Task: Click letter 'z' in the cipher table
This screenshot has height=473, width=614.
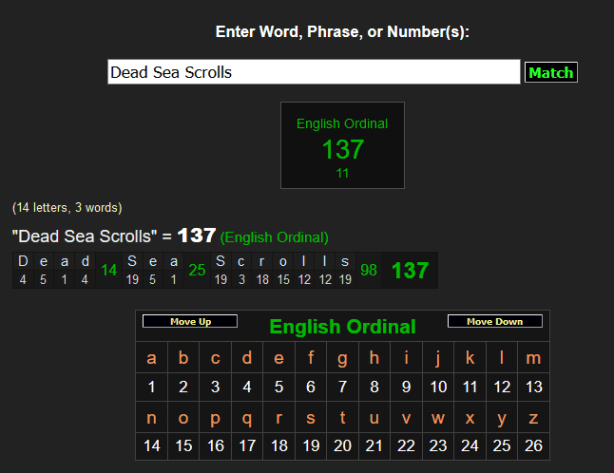Action: click(534, 418)
